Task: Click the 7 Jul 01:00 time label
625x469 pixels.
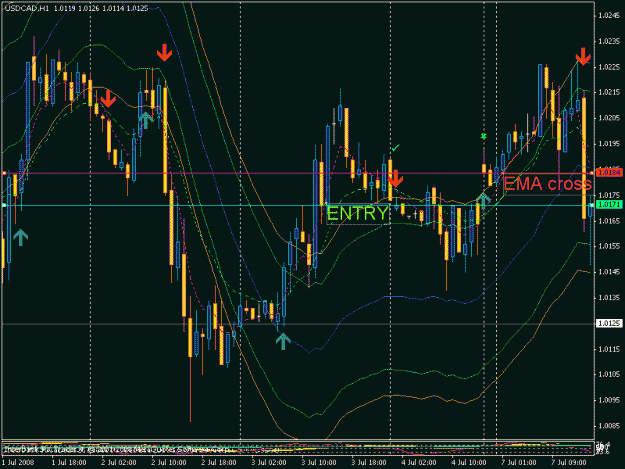Action: [x=519, y=463]
